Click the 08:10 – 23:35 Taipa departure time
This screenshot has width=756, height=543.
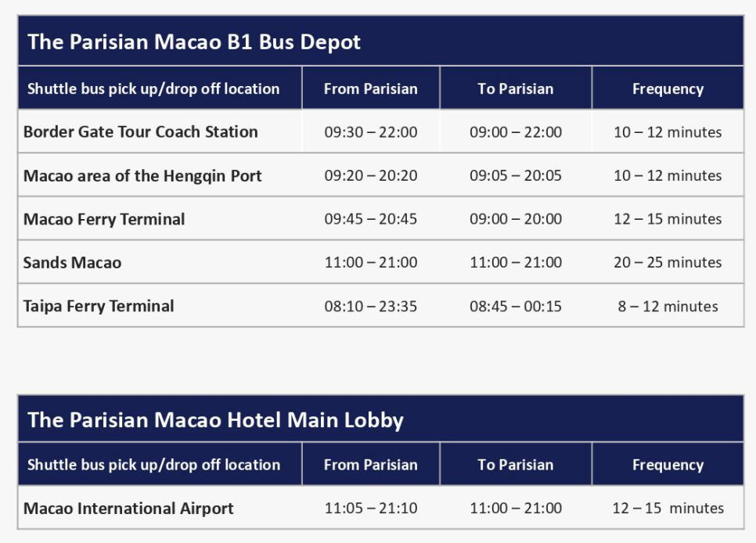point(371,306)
